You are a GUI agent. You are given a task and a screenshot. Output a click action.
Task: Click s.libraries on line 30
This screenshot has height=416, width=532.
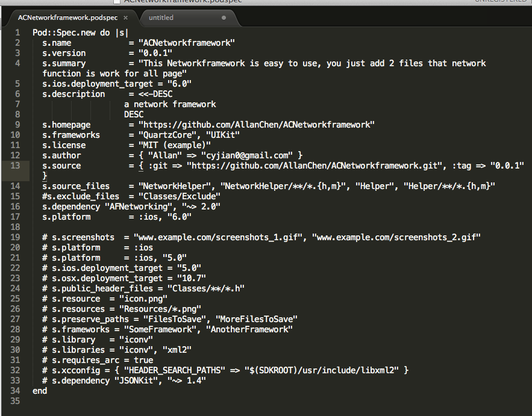click(x=78, y=350)
